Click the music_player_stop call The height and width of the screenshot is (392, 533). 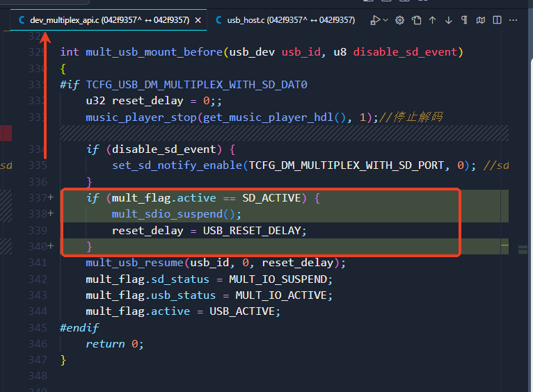(x=141, y=117)
